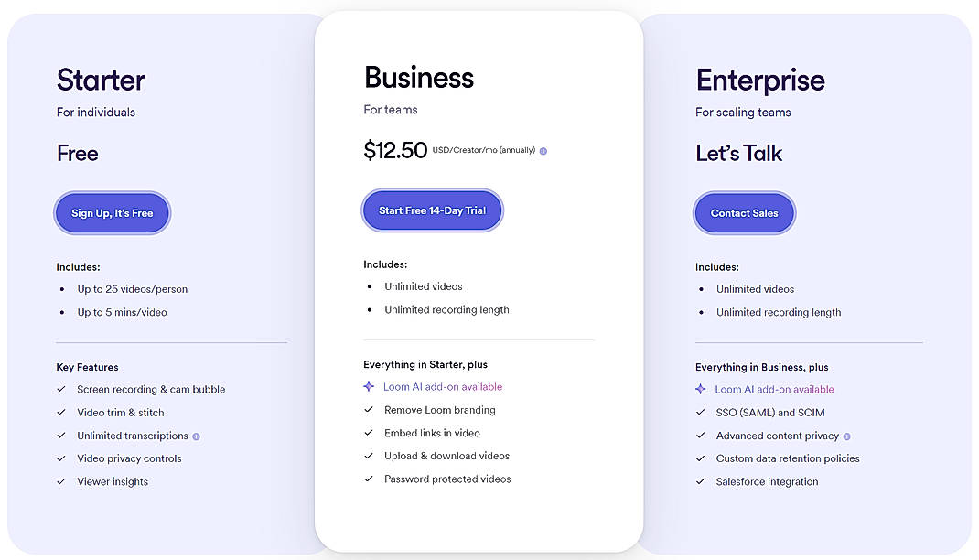Screen dimensions: 979x560
Task: Select the sparkle icon for Business Loom AI add-on
Action: [368, 386]
